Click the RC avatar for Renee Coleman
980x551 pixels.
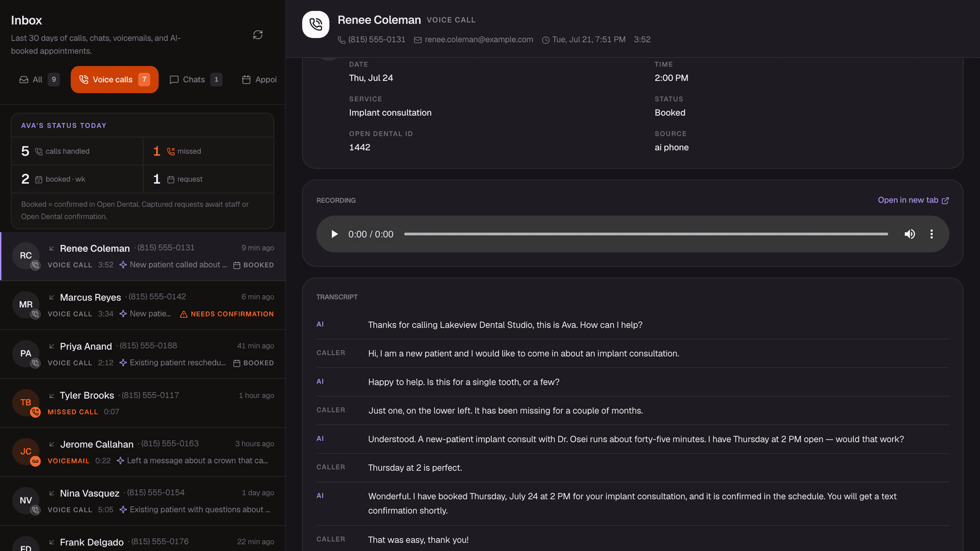[x=26, y=256]
